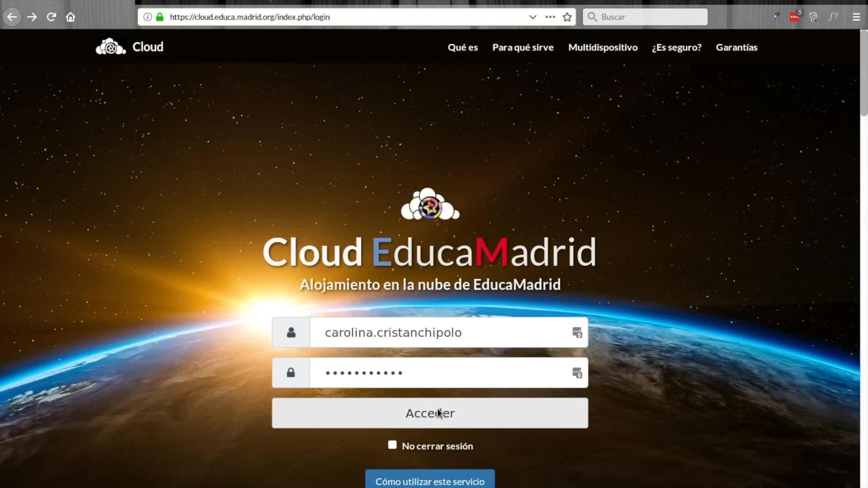
Task: Open page actions three-dots menu
Action: coord(550,17)
